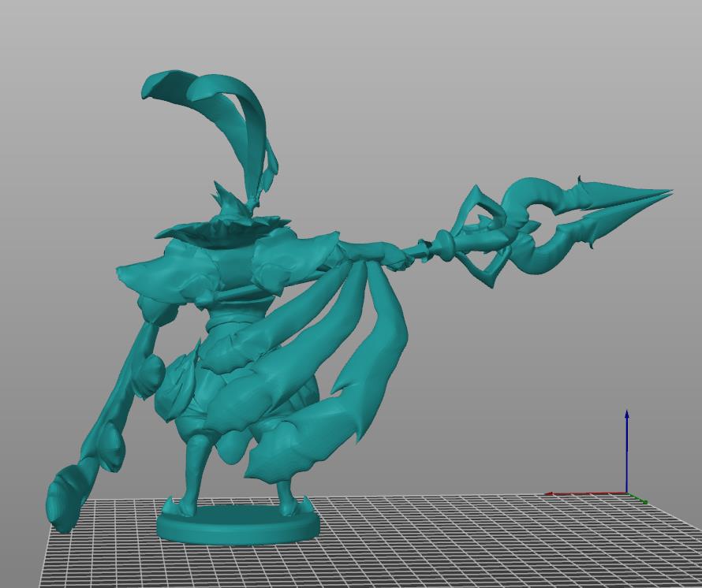Click the red X-axis line of gizmo
This screenshot has width=702, height=588.
(x=585, y=493)
